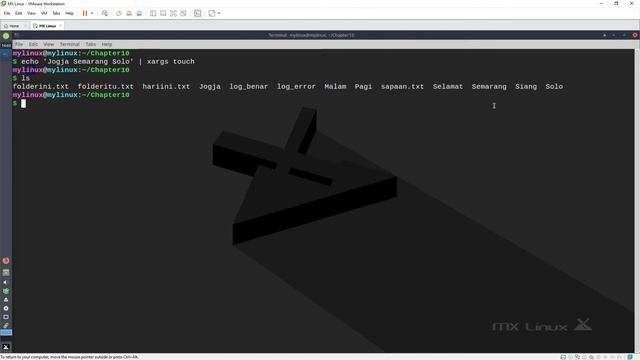Open the terminal's View menu
640x360 pixels.
point(49,44)
